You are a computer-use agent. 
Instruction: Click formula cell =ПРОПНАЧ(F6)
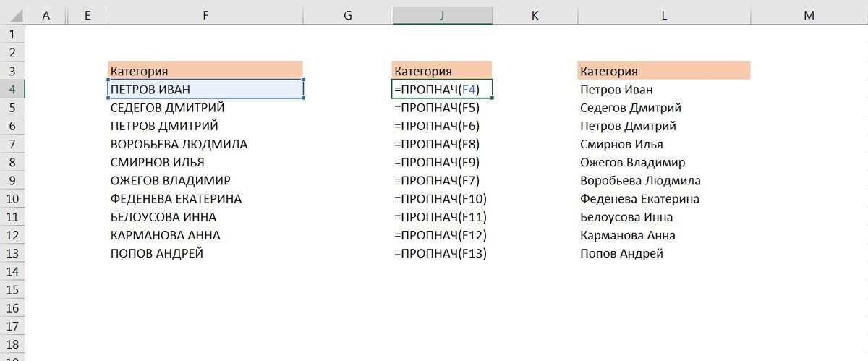(442, 126)
